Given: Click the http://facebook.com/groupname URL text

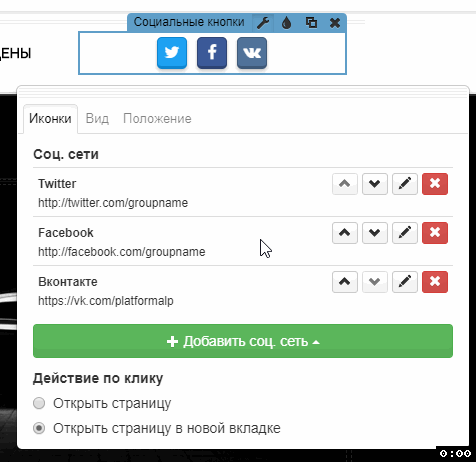Looking at the screenshot, I should pos(122,252).
